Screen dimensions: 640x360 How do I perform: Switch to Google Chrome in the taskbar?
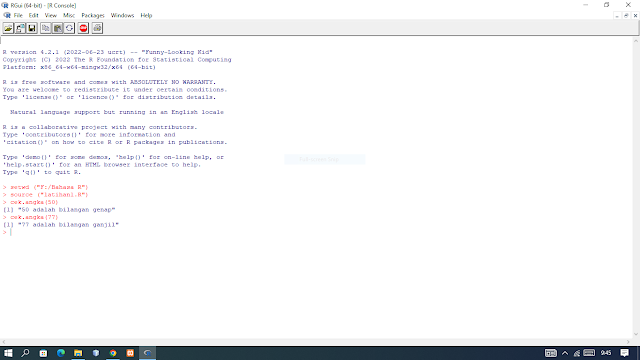point(113,353)
